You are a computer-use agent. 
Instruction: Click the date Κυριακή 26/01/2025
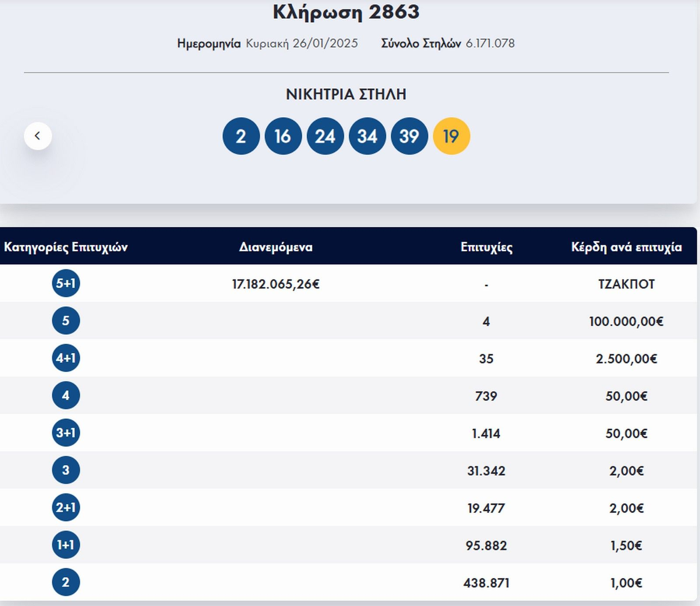(x=302, y=43)
